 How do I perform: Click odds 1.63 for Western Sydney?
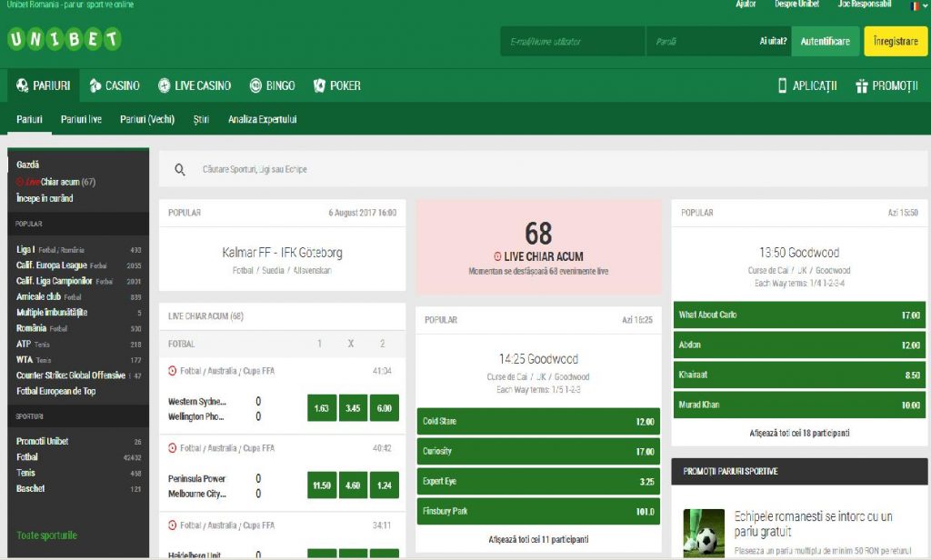pyautogui.click(x=322, y=408)
